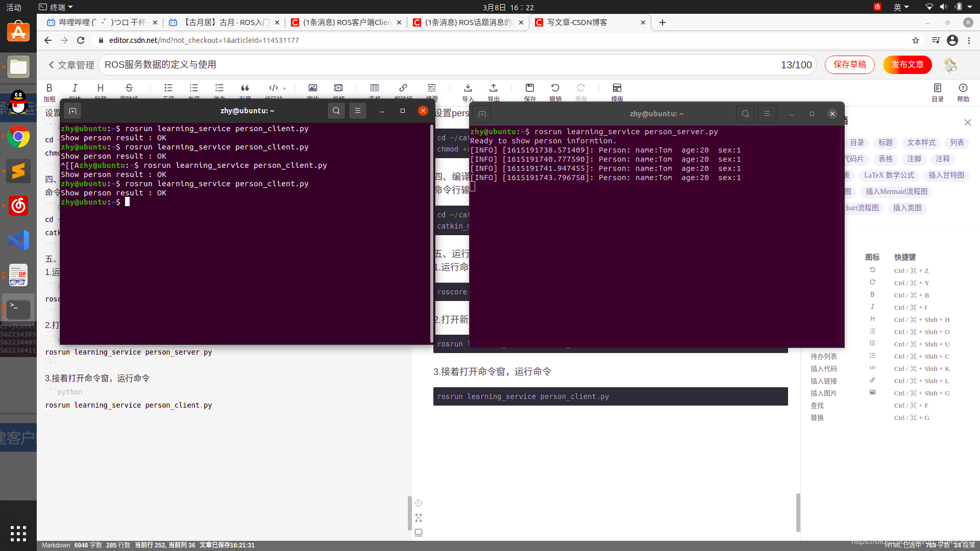Click the address bar URL

point(204,40)
